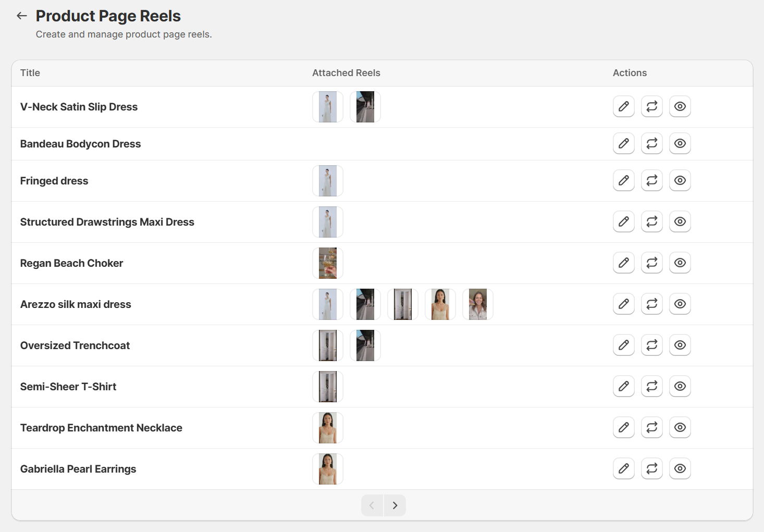The width and height of the screenshot is (764, 532).
Task: Click pencil icon for Semi-Sheer T-Shirt
Action: click(x=623, y=386)
